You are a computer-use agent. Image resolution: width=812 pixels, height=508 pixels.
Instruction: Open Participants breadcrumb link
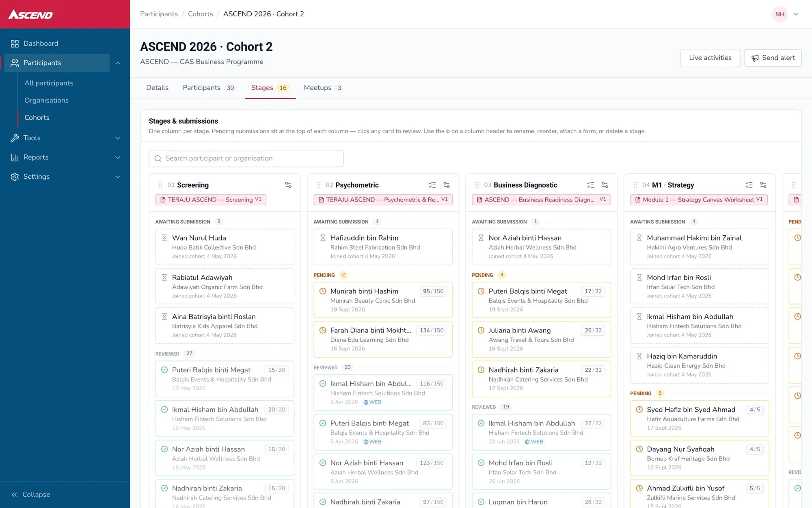(x=159, y=14)
